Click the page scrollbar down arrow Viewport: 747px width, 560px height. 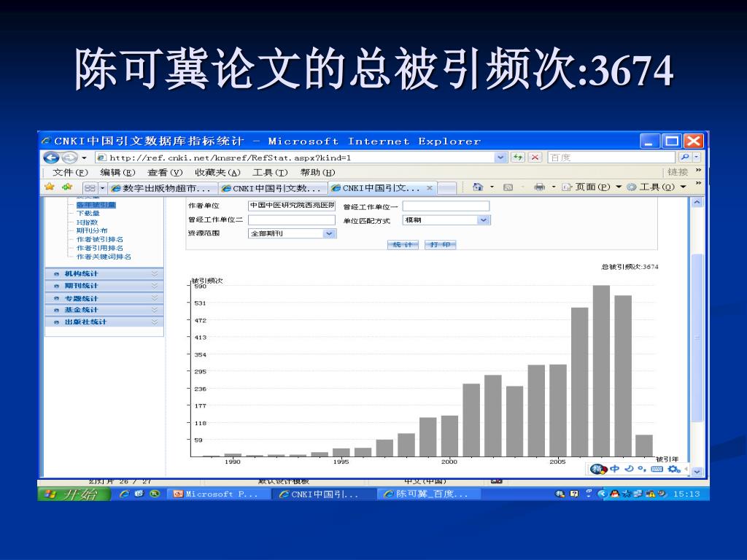pyautogui.click(x=697, y=472)
